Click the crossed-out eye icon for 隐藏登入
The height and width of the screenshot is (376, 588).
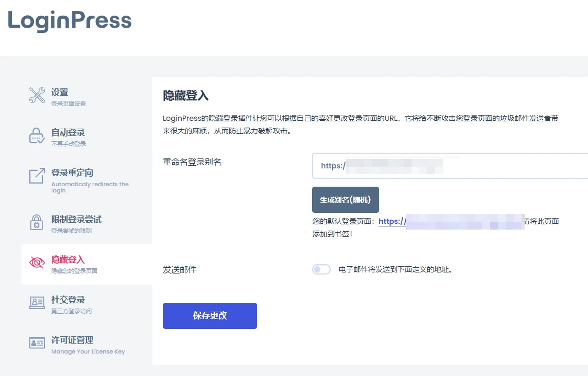tap(36, 263)
